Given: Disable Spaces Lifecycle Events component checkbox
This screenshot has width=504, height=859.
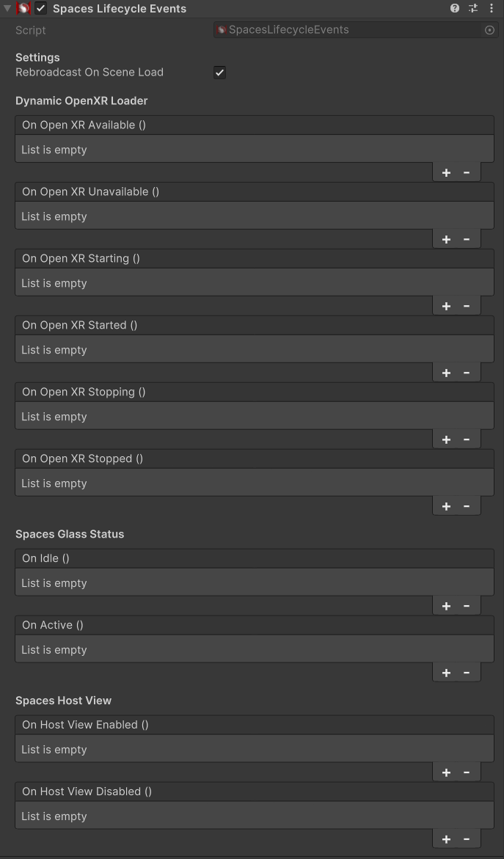Looking at the screenshot, I should [x=41, y=8].
